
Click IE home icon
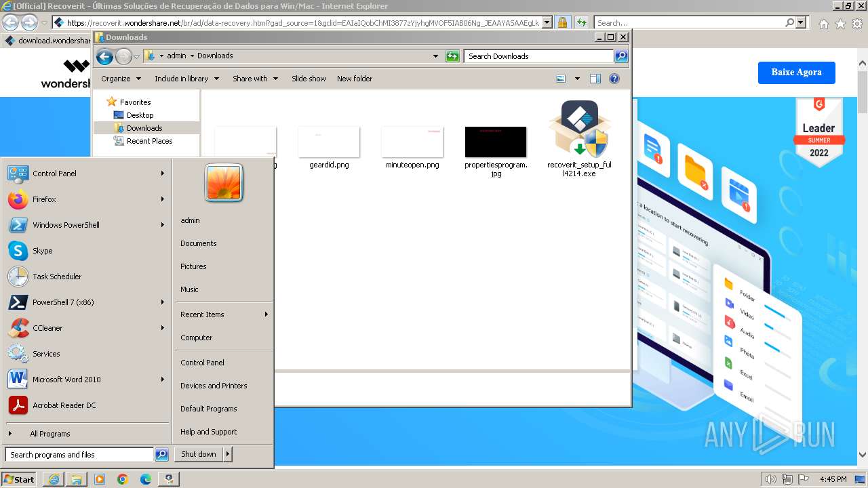(823, 23)
